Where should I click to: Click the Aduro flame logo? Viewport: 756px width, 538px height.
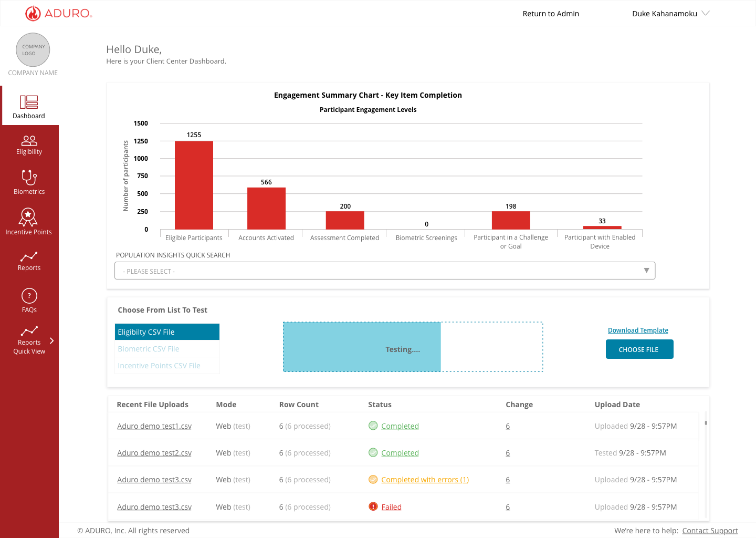[x=33, y=13]
